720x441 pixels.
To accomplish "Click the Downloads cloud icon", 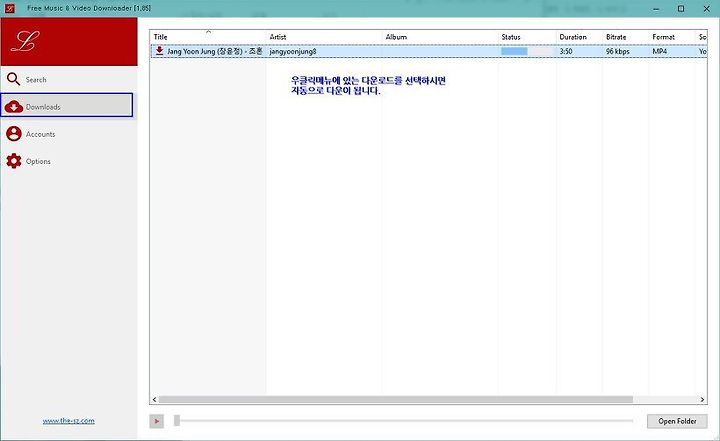I will 14,107.
